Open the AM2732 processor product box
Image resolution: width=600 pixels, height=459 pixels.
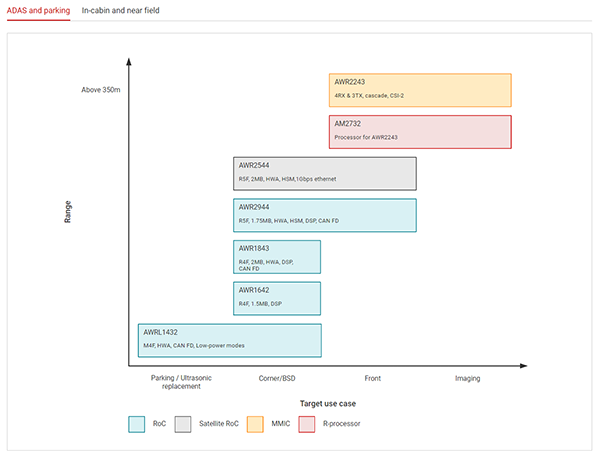coord(420,131)
